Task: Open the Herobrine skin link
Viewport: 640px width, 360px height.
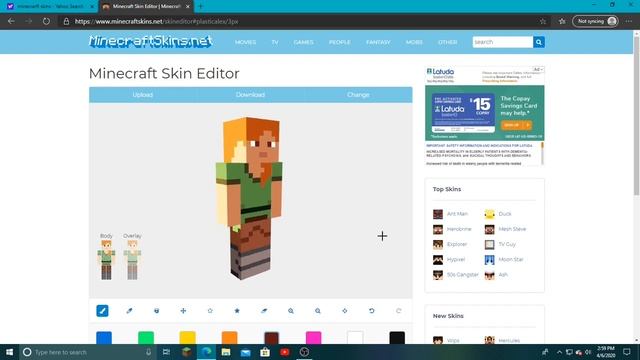Action: point(459,229)
